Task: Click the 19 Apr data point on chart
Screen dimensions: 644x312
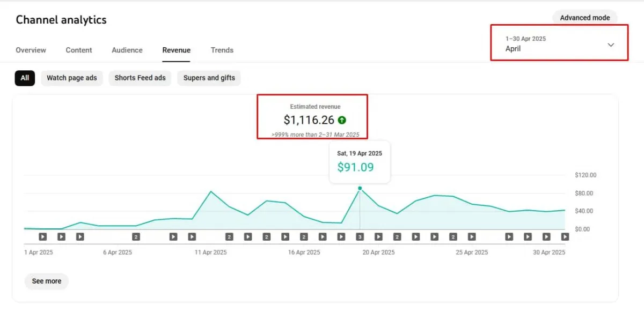Action: (360, 188)
